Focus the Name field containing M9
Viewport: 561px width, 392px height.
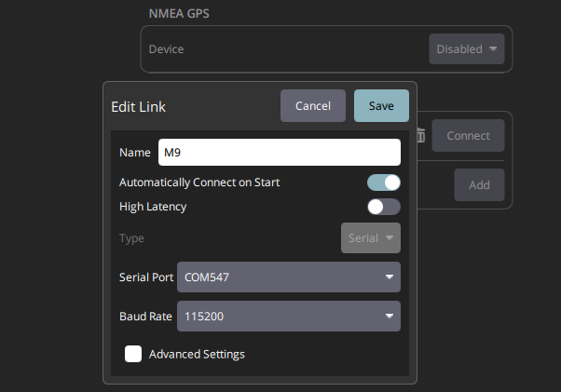click(278, 152)
